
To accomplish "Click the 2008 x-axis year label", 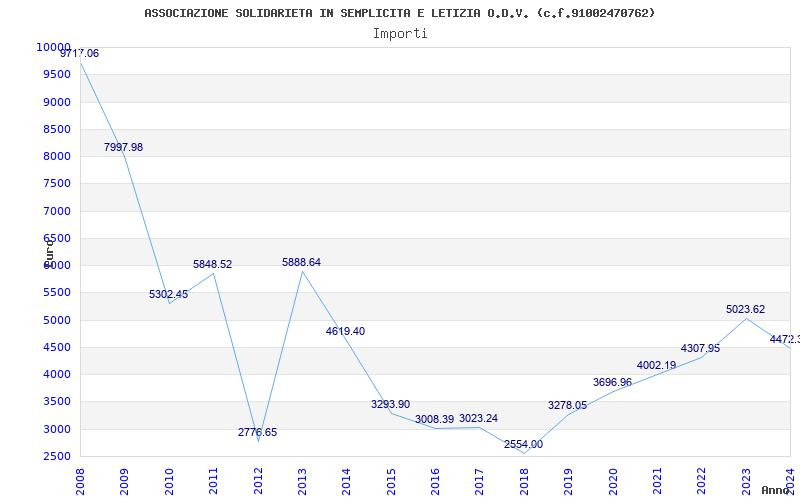I will (80, 481).
